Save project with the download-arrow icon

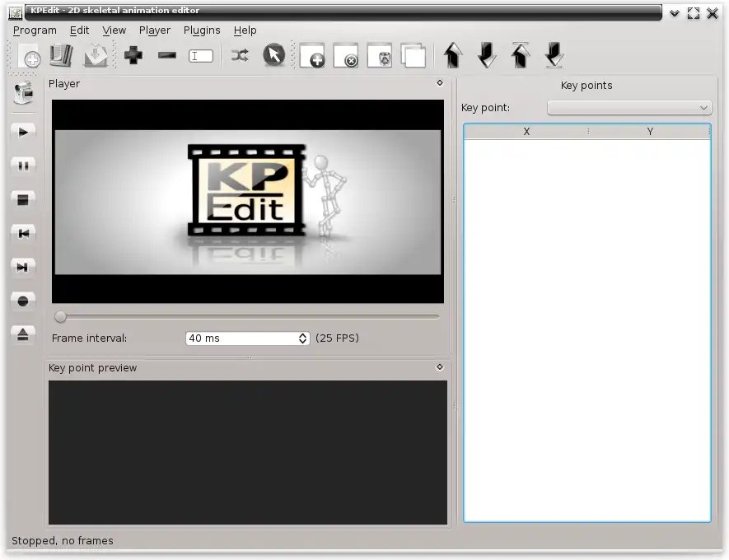click(96, 56)
